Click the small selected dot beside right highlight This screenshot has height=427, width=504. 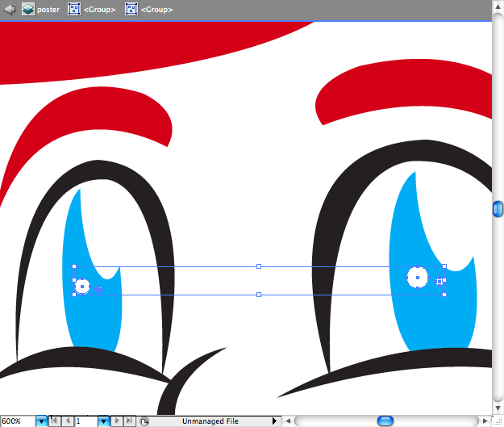(439, 282)
